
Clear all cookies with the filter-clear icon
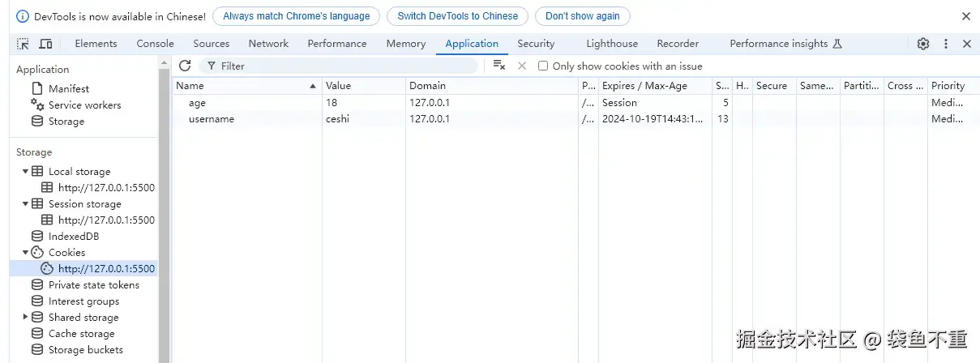click(499, 66)
